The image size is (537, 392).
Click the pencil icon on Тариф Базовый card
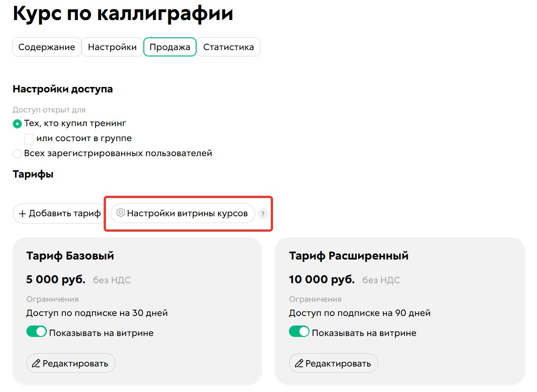[37, 363]
